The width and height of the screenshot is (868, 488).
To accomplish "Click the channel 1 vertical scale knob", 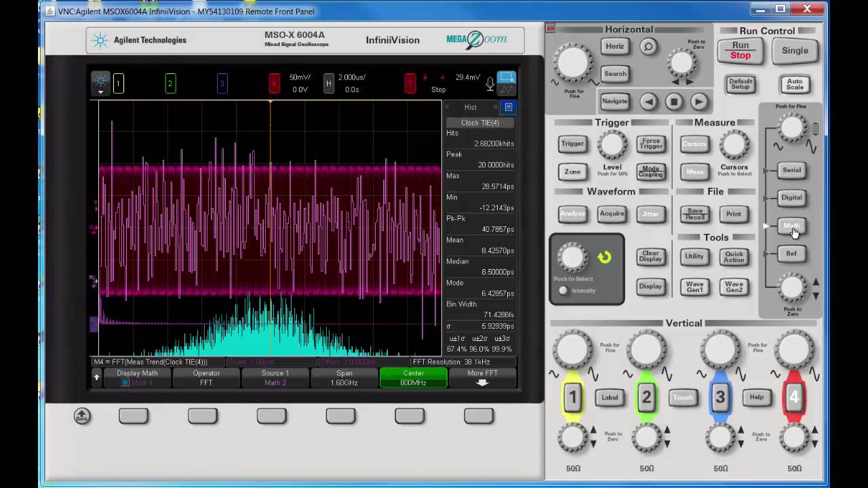I will click(573, 350).
